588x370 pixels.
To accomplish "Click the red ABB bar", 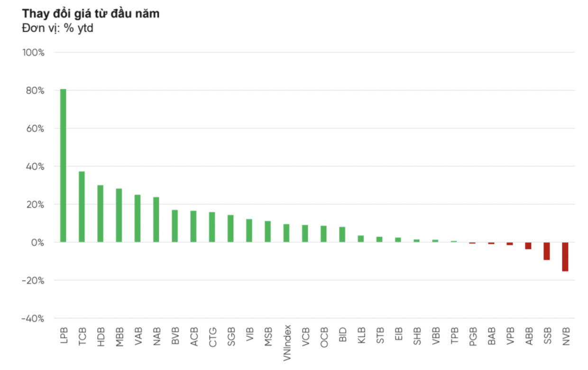I will [528, 246].
